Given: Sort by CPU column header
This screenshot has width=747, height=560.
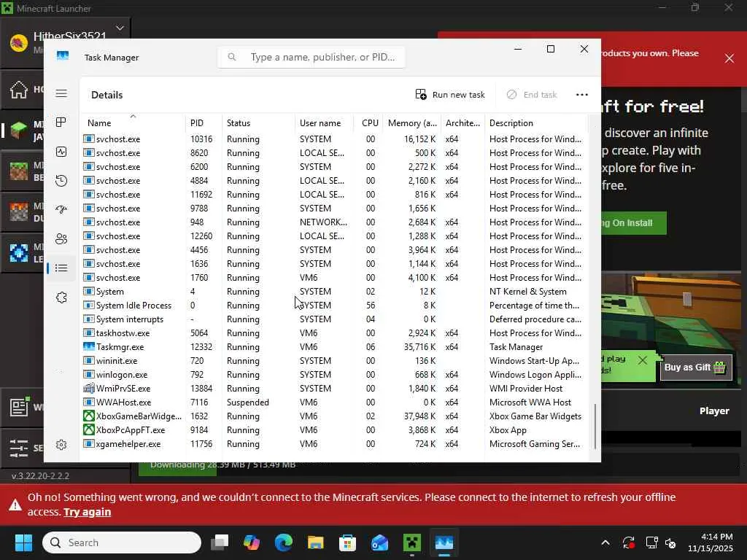Looking at the screenshot, I should tap(368, 122).
